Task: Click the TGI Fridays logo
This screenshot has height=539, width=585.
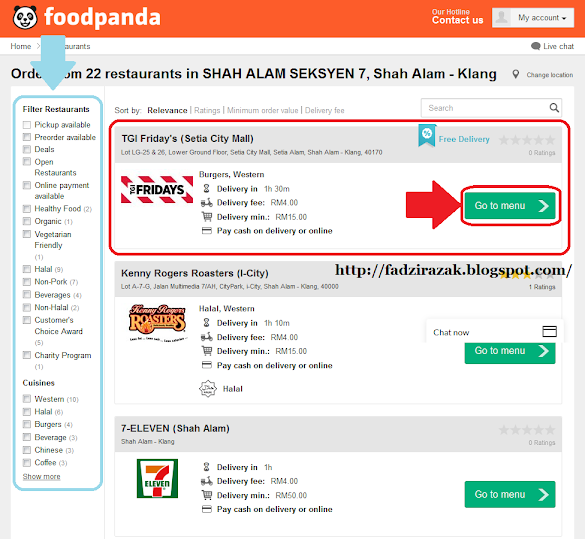Action: point(157,189)
